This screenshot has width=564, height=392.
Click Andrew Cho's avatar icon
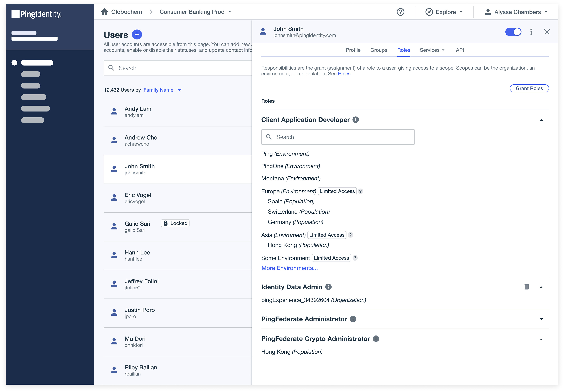(x=114, y=140)
